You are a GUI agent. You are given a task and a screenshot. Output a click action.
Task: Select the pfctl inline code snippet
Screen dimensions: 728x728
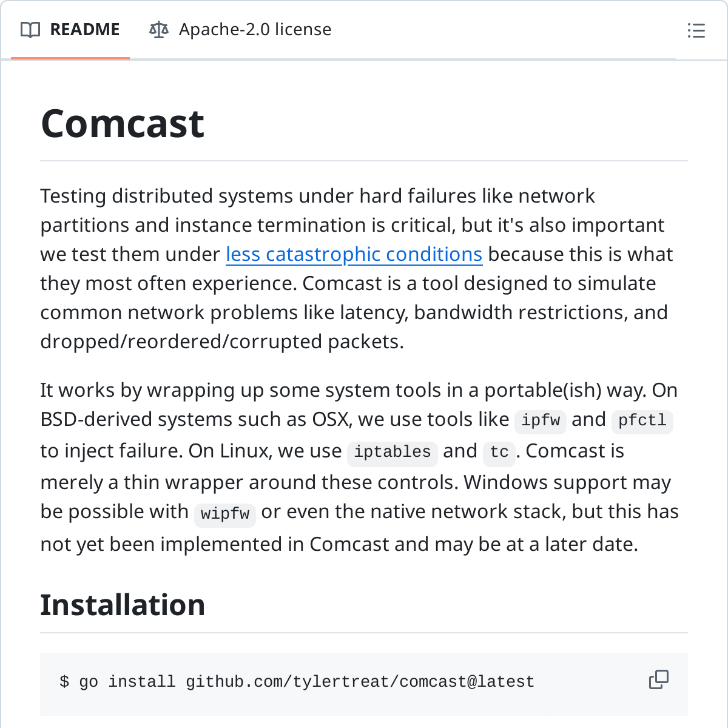[x=641, y=420]
